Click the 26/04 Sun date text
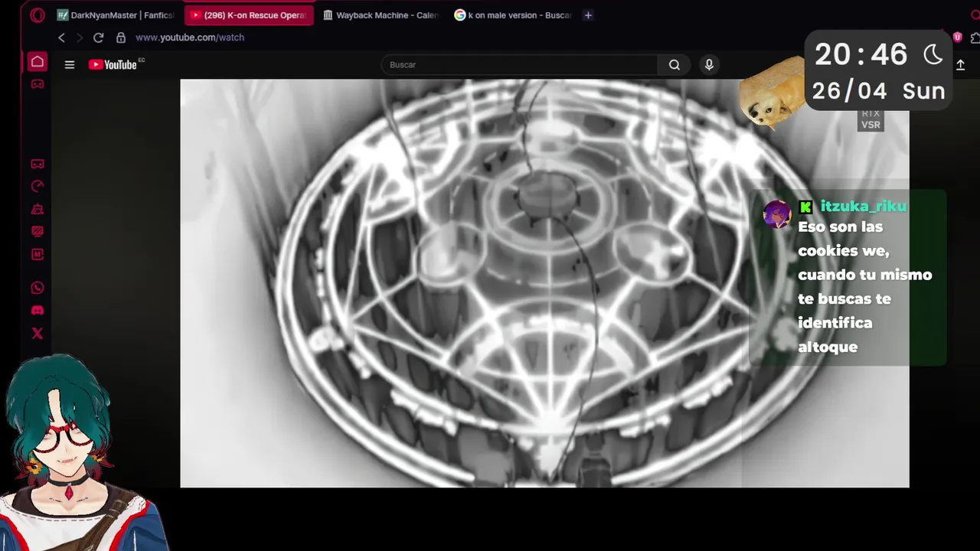This screenshot has height=551, width=980. tap(878, 91)
